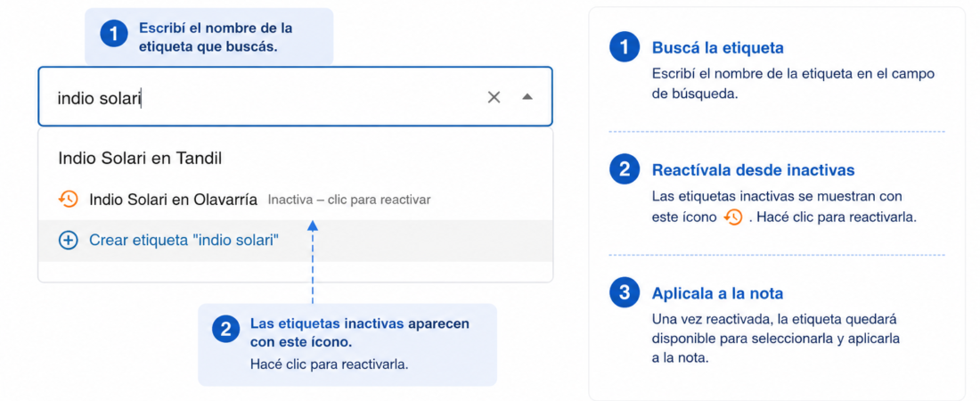Click "Hacé clic para reactivarla." tooltip text
The width and height of the screenshot is (980, 401).
(x=330, y=364)
